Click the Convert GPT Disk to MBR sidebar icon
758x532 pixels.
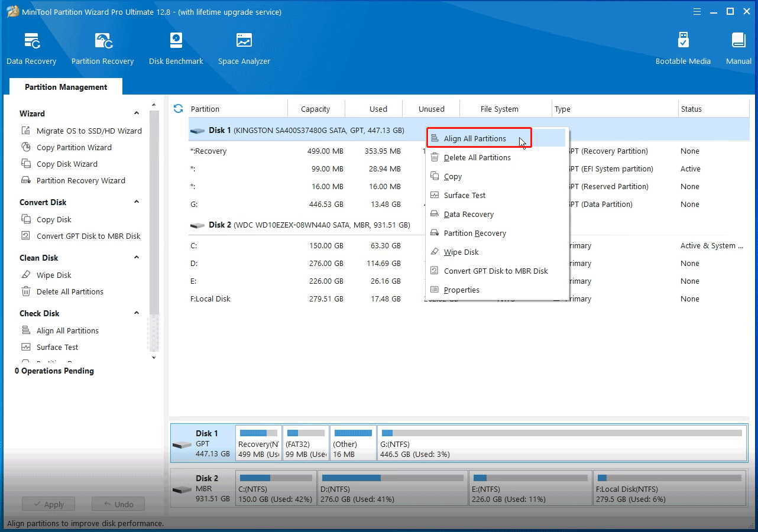[x=26, y=236]
